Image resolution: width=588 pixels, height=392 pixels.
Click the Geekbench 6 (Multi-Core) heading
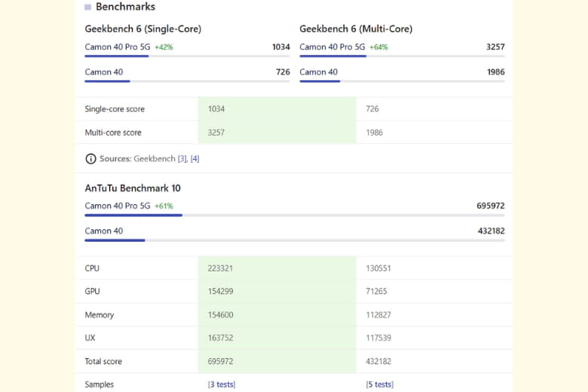pyautogui.click(x=356, y=29)
